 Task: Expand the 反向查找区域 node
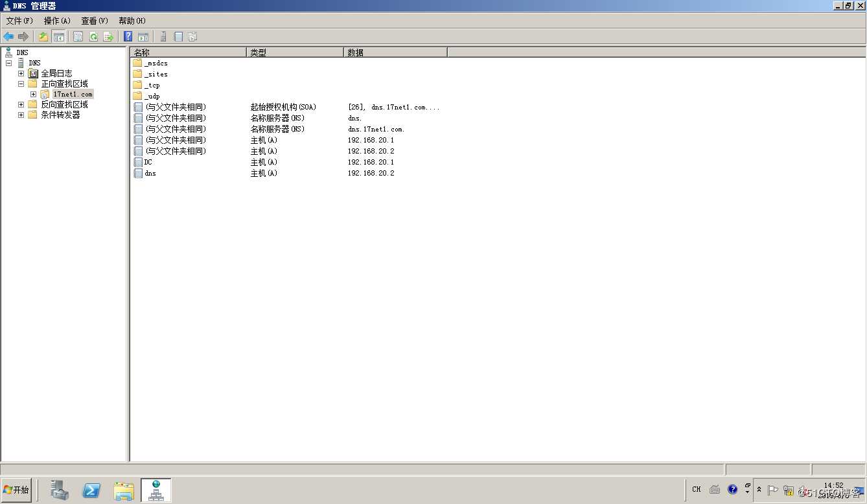coord(21,104)
